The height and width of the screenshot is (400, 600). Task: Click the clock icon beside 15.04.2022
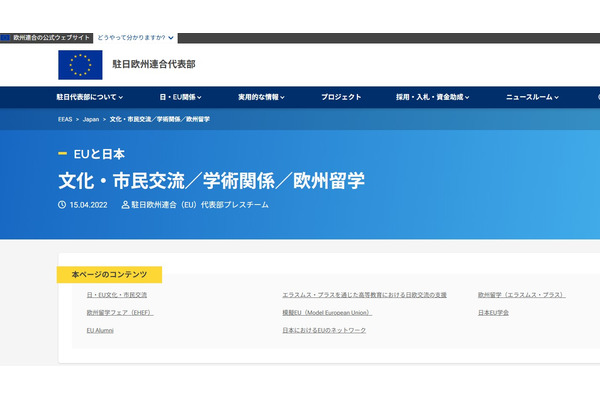click(62, 205)
